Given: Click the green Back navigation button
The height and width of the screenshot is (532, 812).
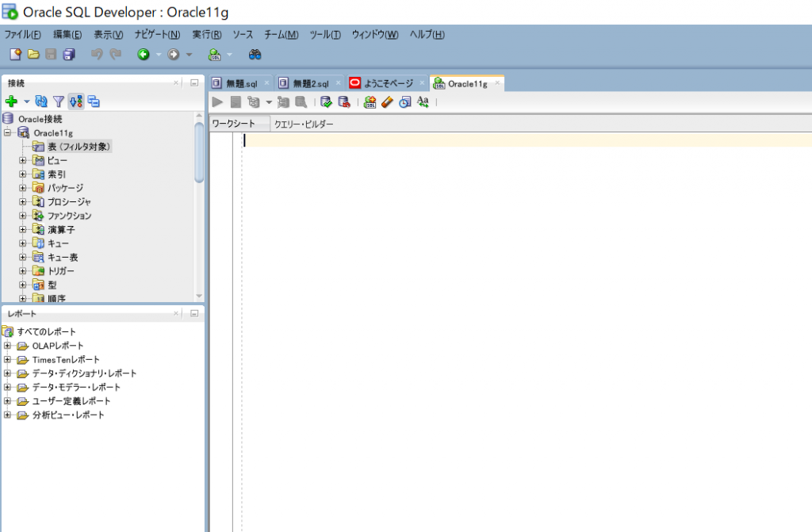Looking at the screenshot, I should tap(144, 55).
